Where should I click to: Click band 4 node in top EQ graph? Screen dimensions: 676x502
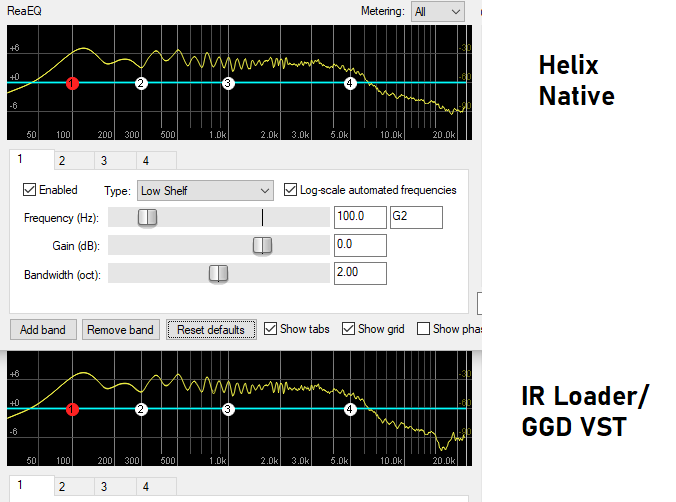(x=349, y=84)
